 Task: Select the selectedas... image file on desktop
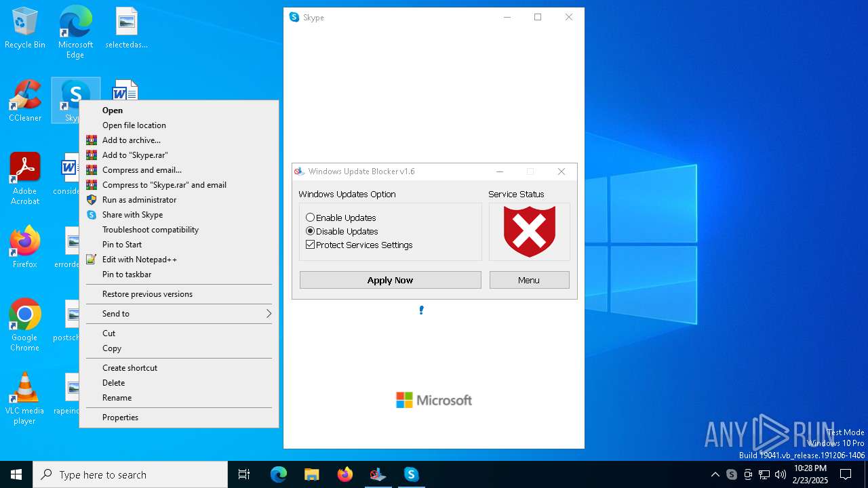(126, 28)
